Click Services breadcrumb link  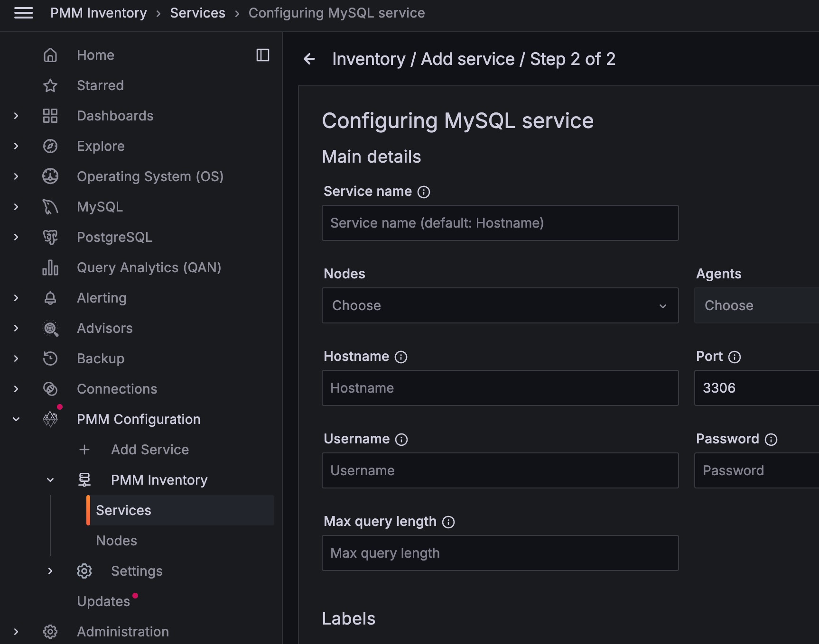point(197,13)
